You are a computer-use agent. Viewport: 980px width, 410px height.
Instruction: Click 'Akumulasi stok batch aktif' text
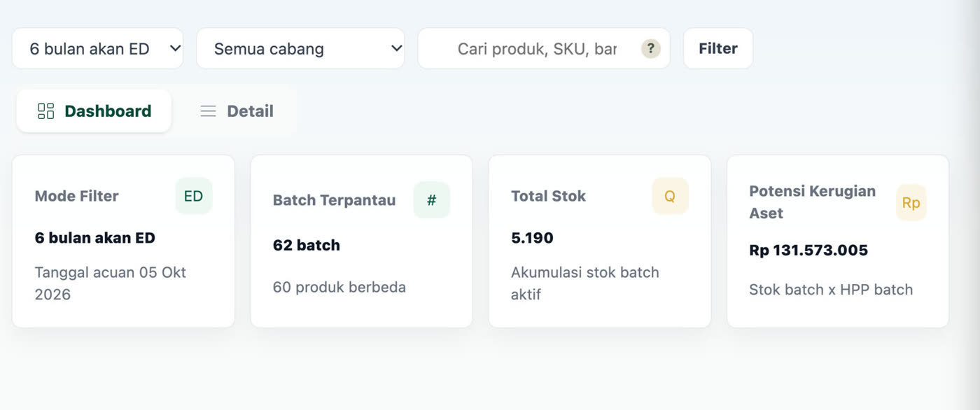(x=585, y=283)
